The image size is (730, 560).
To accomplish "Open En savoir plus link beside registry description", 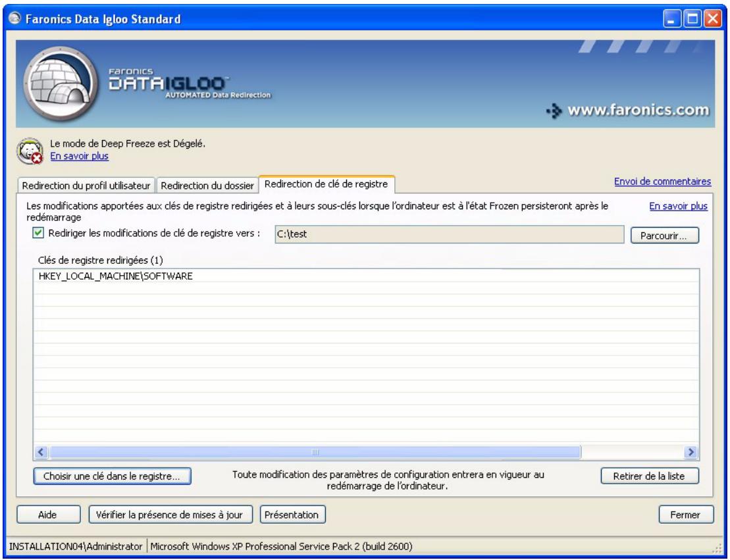I will [x=678, y=206].
